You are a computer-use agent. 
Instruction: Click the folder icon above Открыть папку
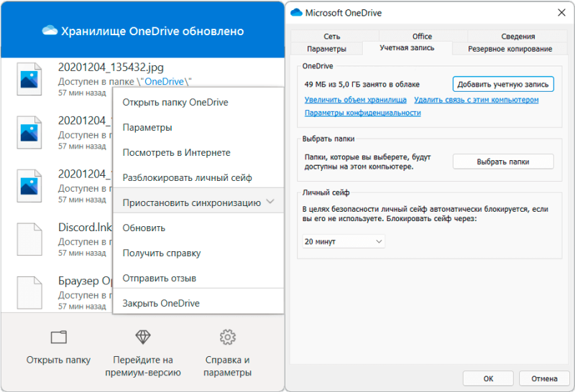tap(59, 337)
